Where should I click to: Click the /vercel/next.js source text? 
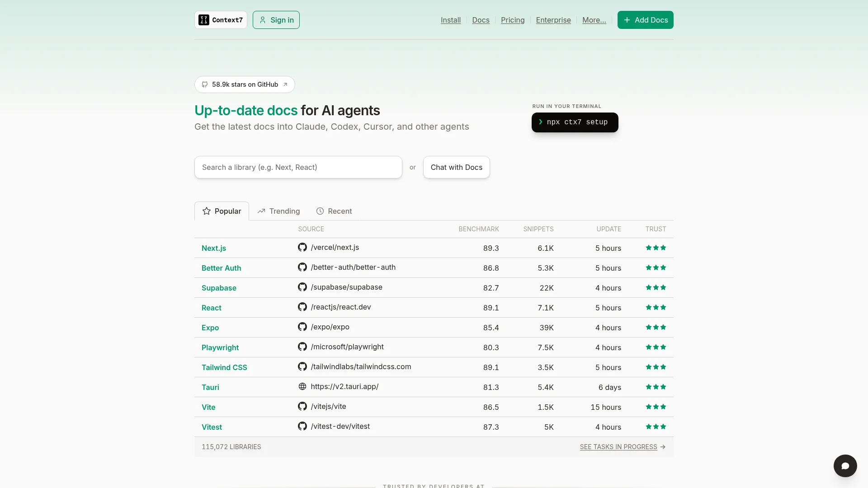(335, 247)
